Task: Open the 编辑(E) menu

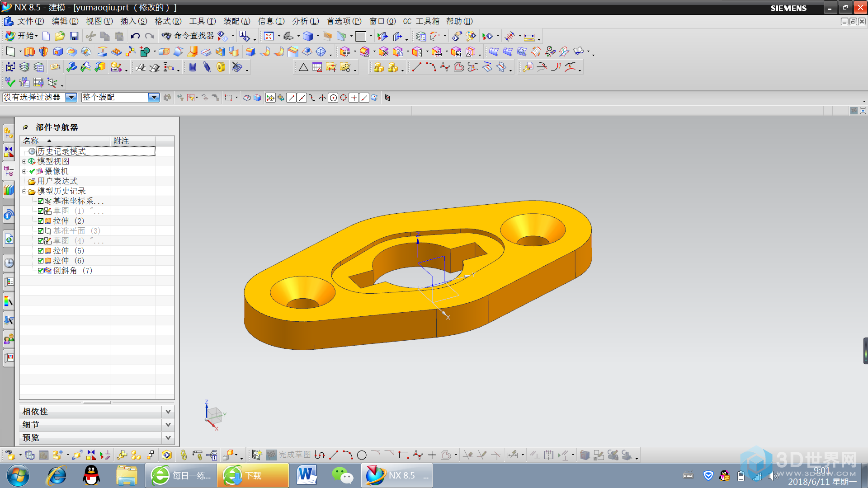Action: click(65, 21)
